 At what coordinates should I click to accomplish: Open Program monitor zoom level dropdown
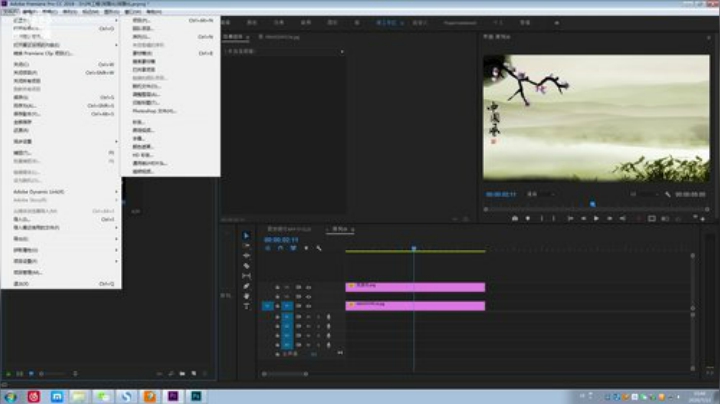541,194
